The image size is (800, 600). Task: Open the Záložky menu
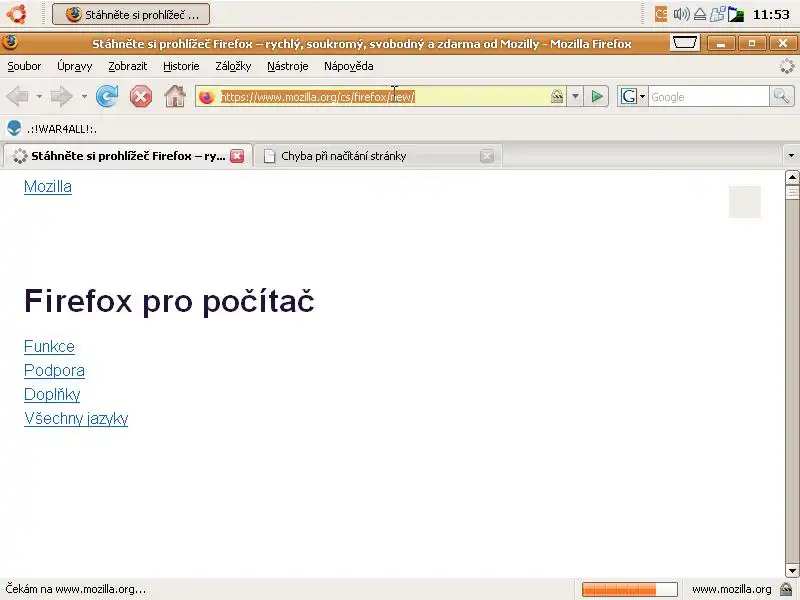[x=233, y=66]
